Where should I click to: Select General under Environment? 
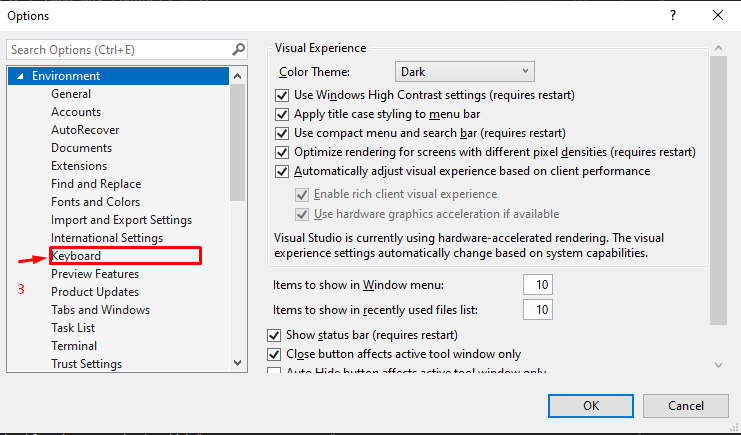pos(71,94)
